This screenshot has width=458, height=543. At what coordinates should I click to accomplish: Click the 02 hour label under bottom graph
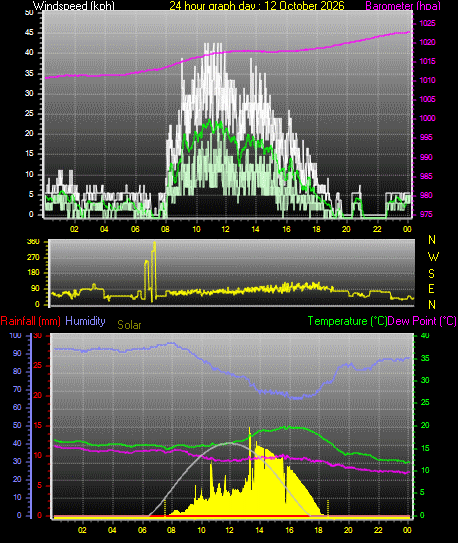pos(82,530)
